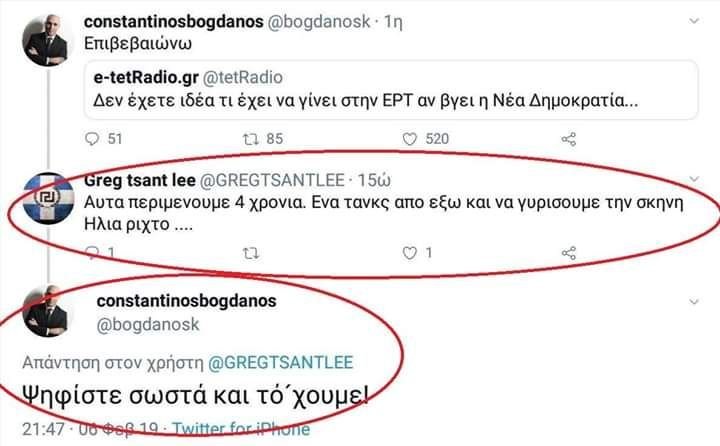The width and height of the screenshot is (720, 446).
Task: Share Greg tsant lee's tweet
Action: [569, 252]
